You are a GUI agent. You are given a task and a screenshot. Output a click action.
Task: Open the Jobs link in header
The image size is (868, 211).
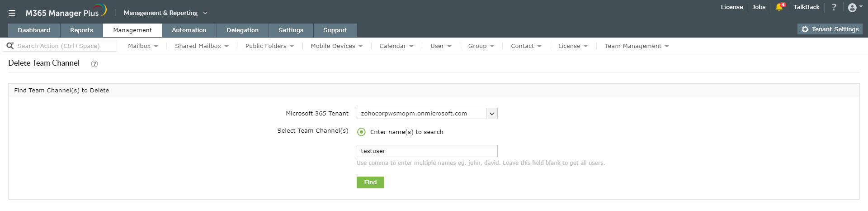[759, 7]
